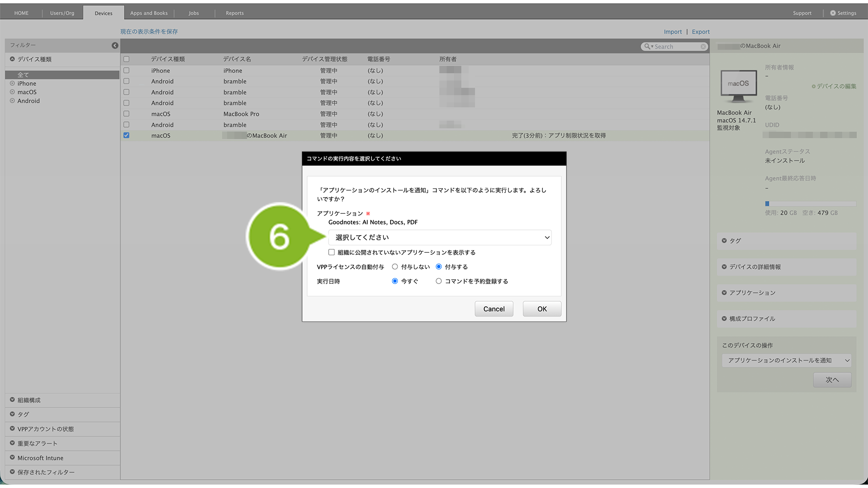Screen dimensions: 868x488
Task: Filter devices by iPhone
Action: pyautogui.click(x=27, y=83)
